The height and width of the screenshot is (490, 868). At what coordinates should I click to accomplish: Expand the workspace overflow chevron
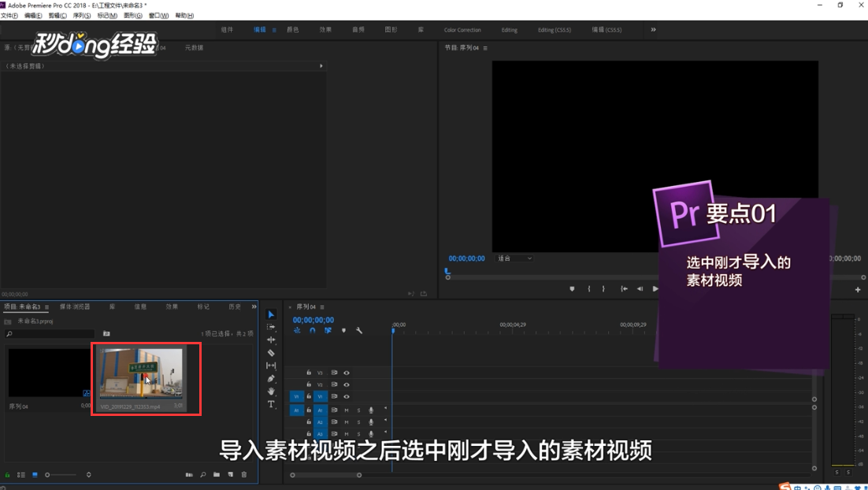[653, 30]
